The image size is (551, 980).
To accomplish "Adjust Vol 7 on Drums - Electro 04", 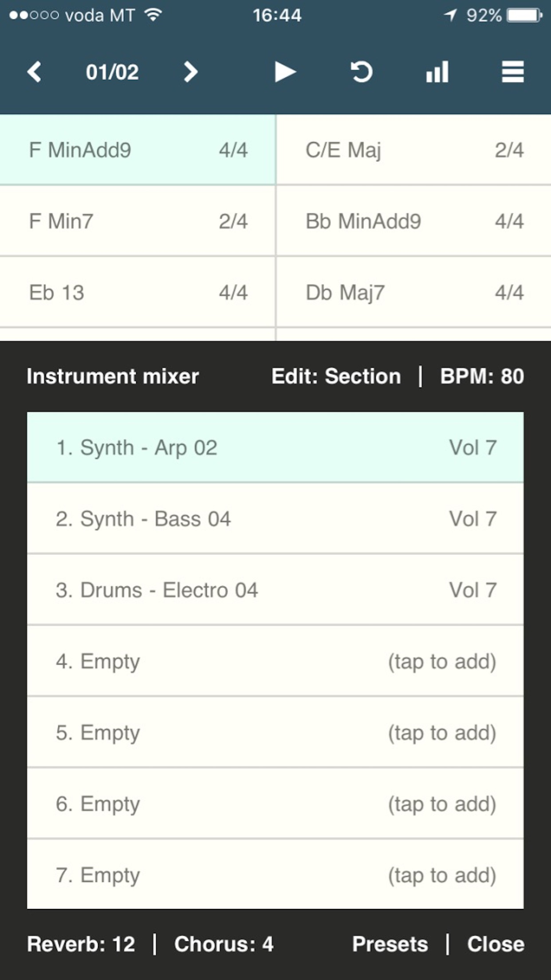I will point(472,590).
